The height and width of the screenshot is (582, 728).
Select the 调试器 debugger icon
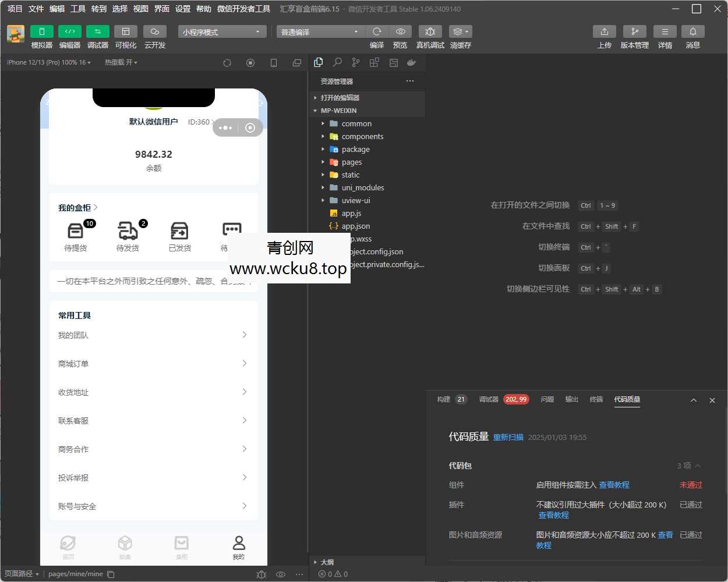click(x=97, y=31)
